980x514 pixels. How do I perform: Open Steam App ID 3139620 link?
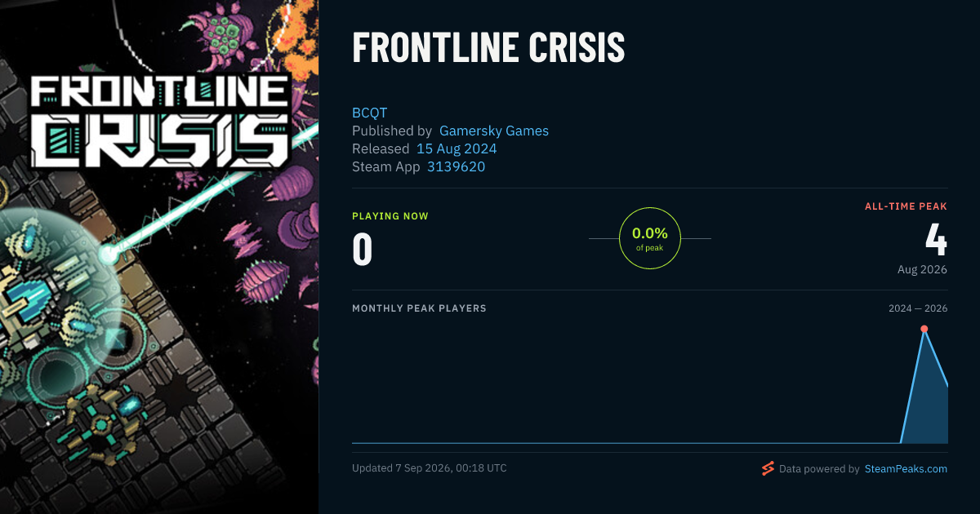tap(456, 166)
